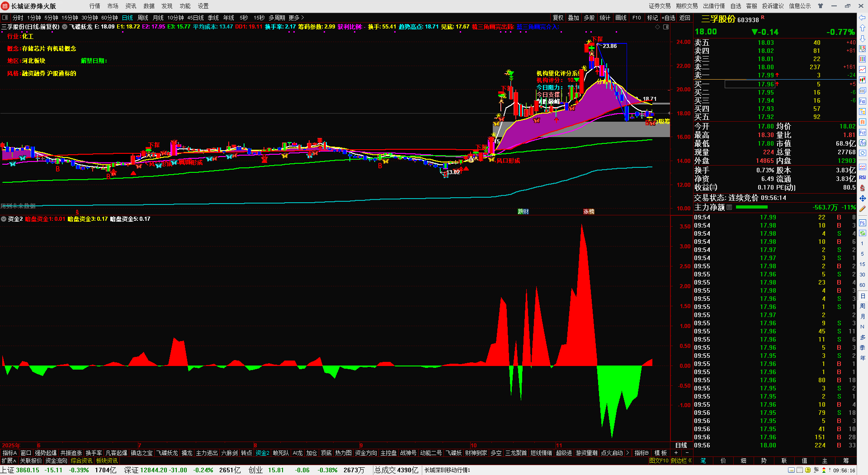Click the 投诉建议 link

click(773, 6)
